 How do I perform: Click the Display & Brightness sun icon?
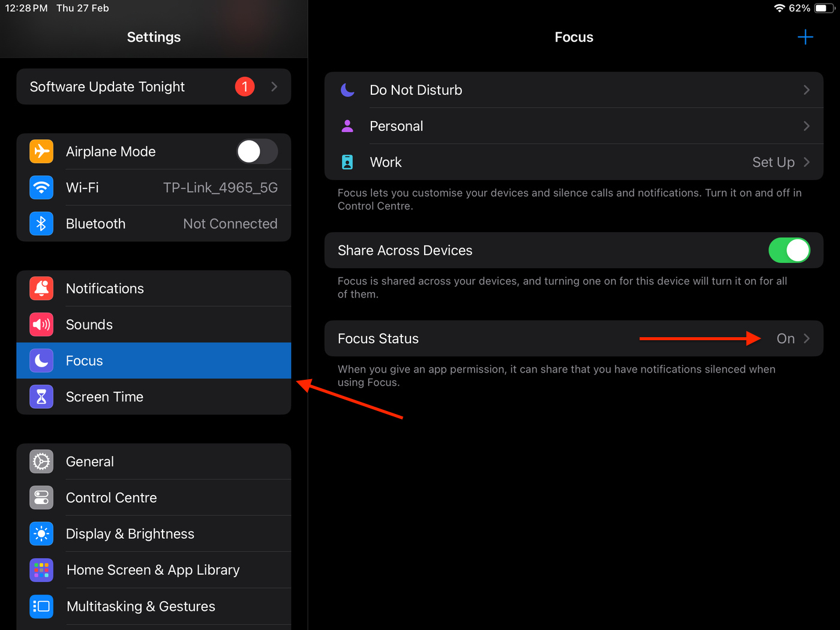pos(41,533)
